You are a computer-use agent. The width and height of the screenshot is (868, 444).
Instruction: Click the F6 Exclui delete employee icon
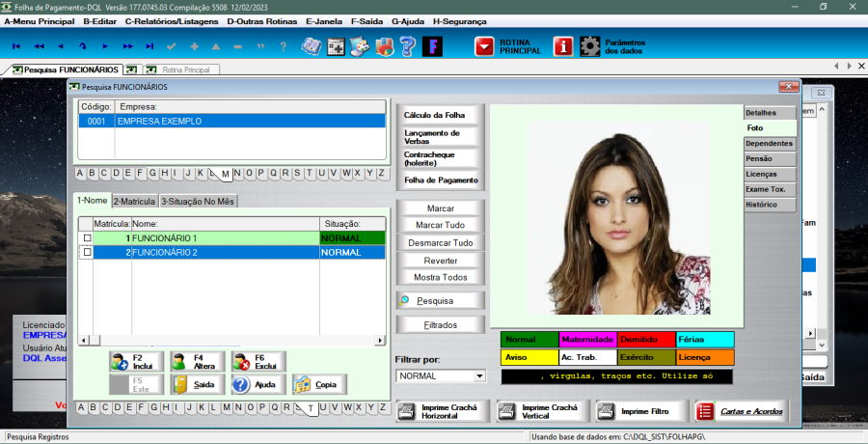240,362
